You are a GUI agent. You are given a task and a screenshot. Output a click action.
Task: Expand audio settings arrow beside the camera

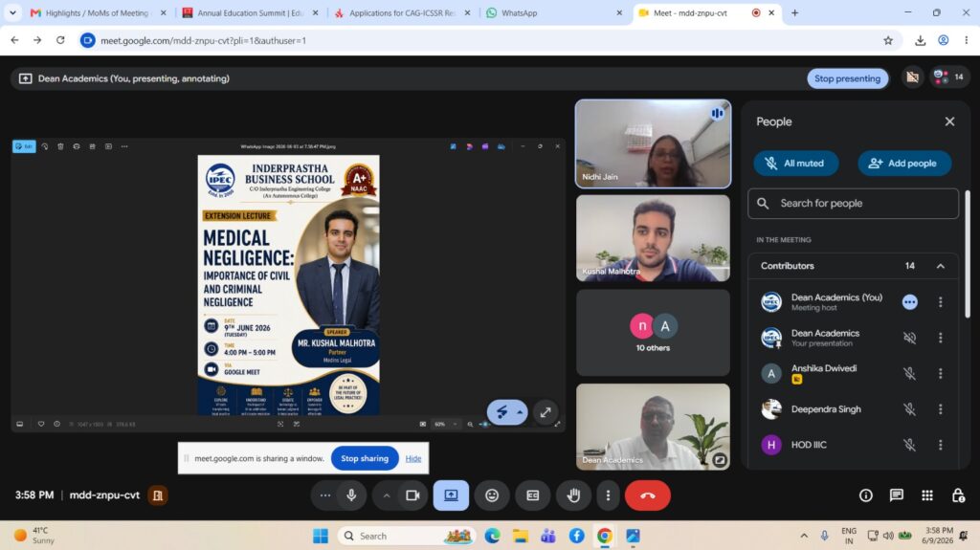pos(387,495)
